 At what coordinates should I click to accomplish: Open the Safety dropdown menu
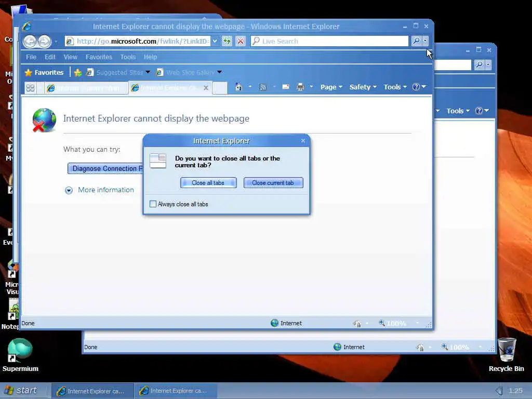point(363,87)
